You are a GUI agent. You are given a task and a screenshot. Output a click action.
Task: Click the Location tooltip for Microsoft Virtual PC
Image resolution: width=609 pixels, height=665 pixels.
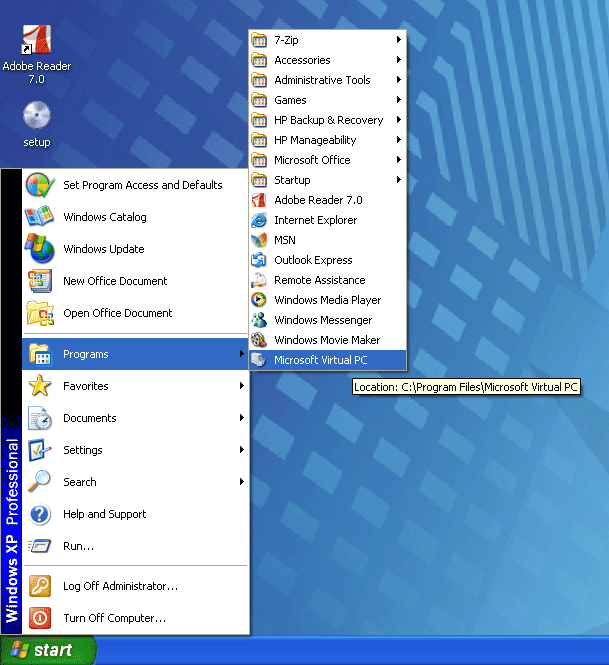(466, 387)
